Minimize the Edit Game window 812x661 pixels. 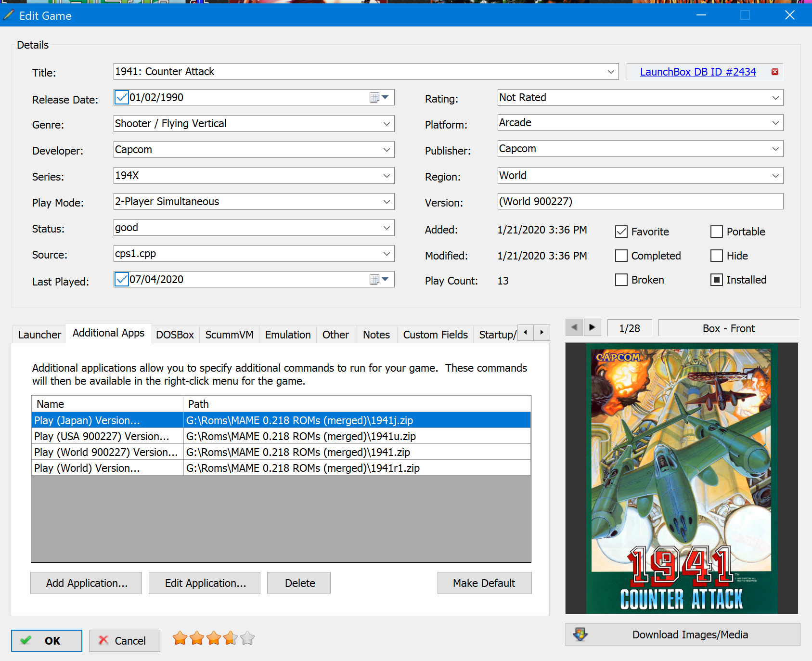701,15
